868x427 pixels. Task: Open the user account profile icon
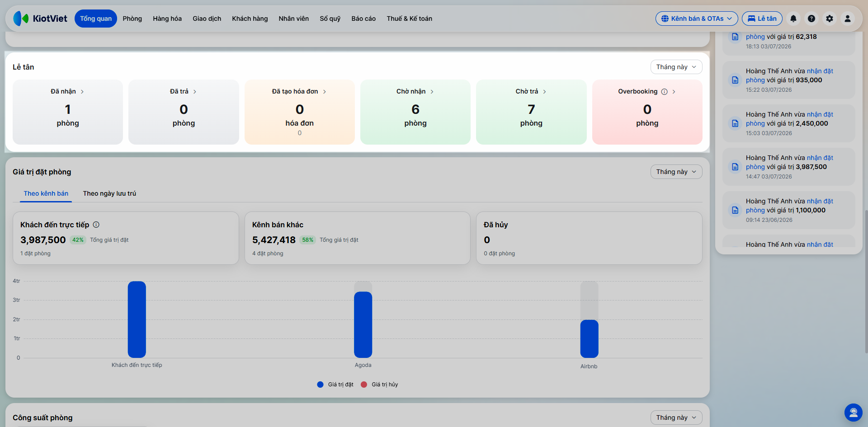click(848, 19)
